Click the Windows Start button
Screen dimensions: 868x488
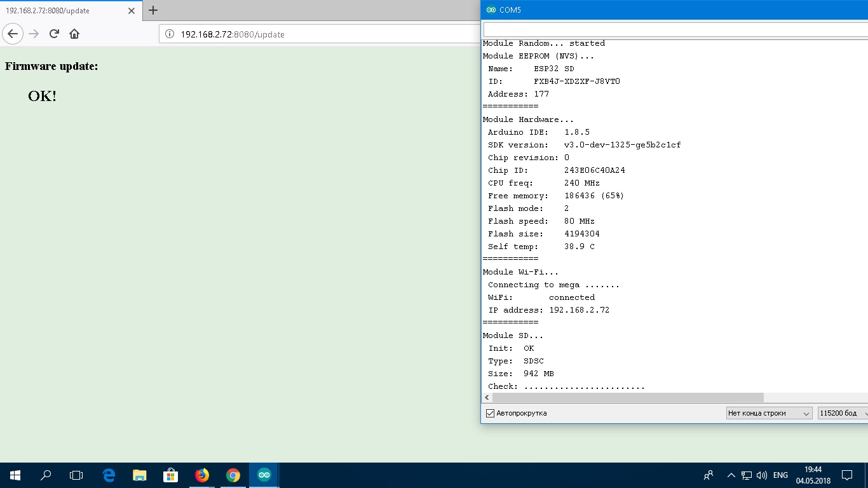[15, 475]
